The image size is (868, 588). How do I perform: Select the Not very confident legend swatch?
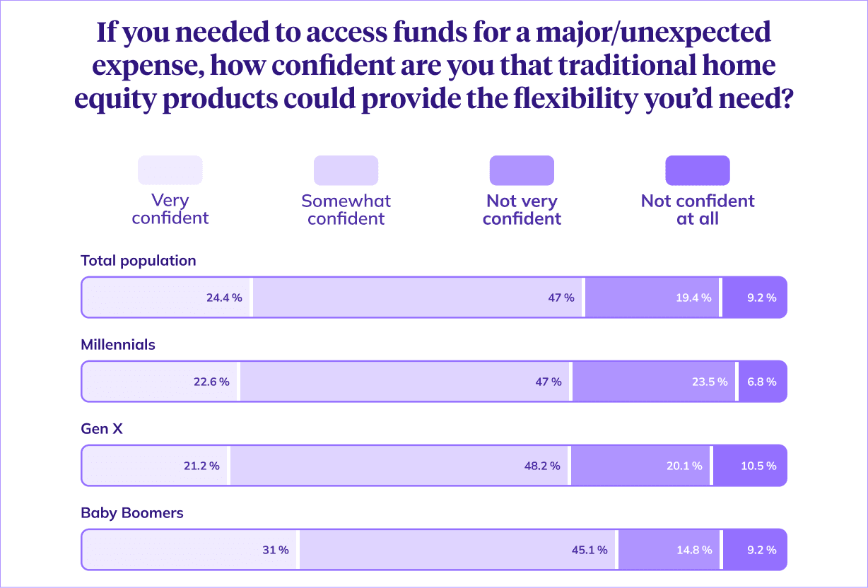click(522, 170)
